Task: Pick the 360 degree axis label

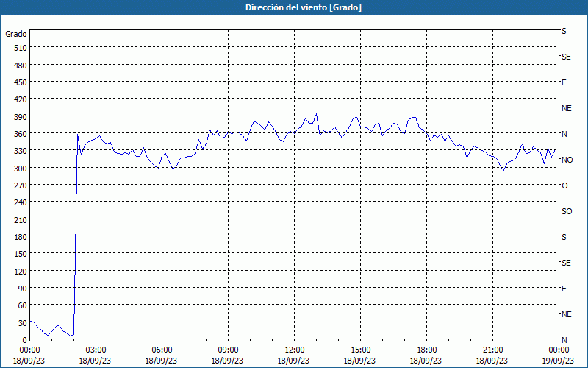Action: 21,134
